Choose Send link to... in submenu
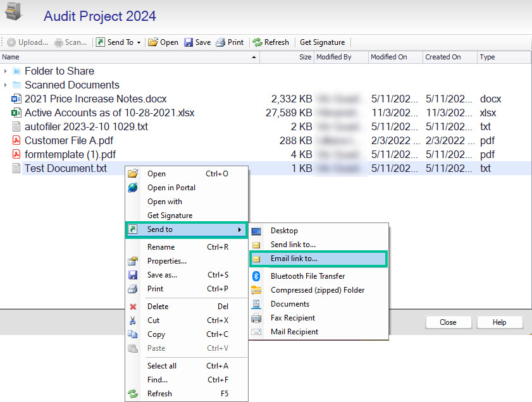The width and height of the screenshot is (532, 402). [x=319, y=245]
